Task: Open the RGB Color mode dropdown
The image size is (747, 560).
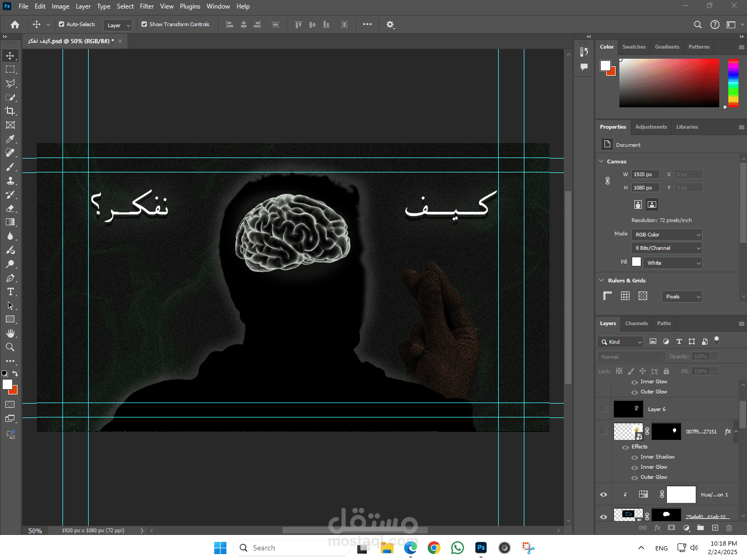Action: [667, 235]
